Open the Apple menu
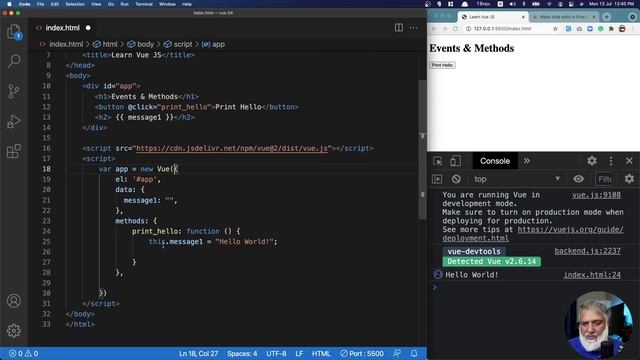This screenshot has height=360, width=640. pyautogui.click(x=9, y=4)
